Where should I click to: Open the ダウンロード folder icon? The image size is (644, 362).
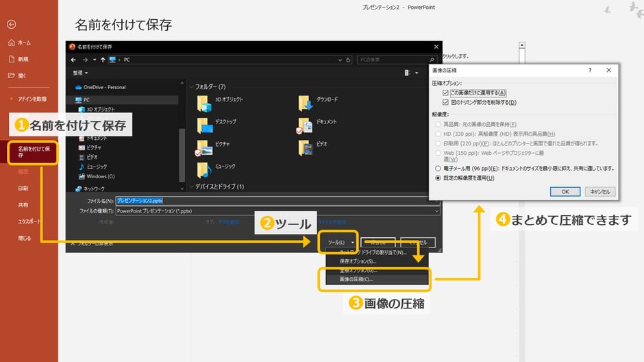click(x=306, y=103)
